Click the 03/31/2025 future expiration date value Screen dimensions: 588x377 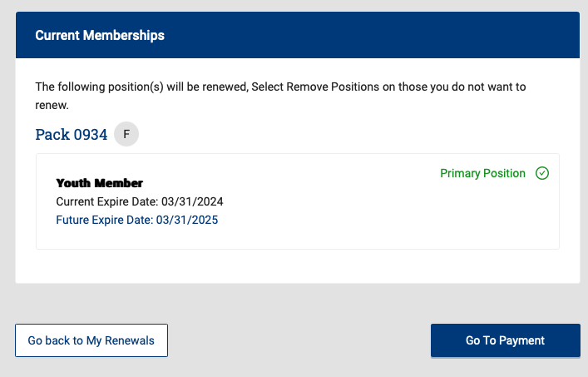point(187,220)
